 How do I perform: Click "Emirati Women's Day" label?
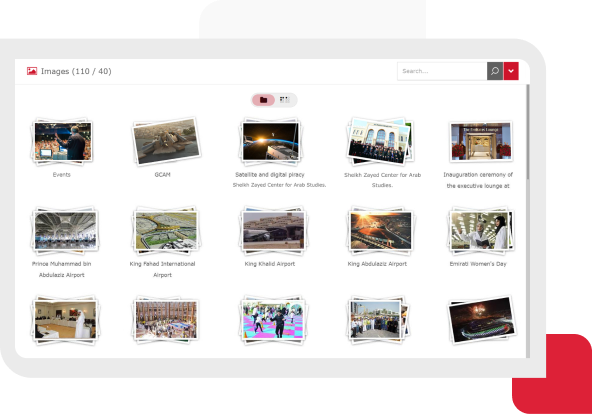478,264
